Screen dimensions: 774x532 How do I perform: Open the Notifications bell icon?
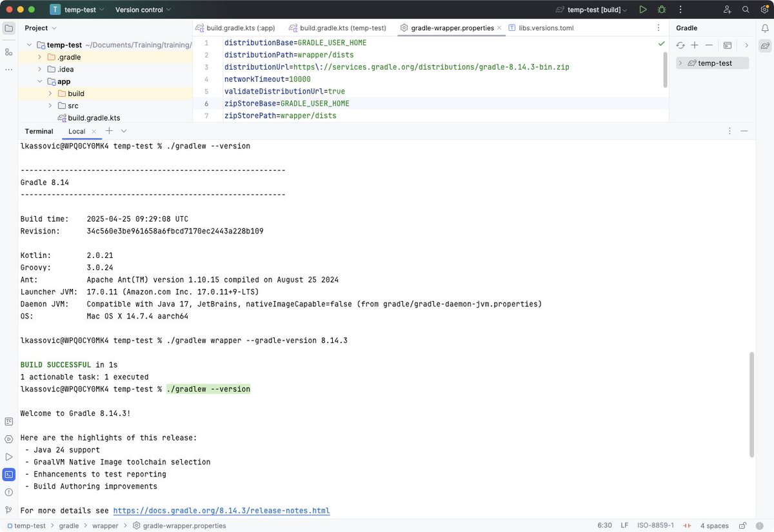tap(765, 28)
